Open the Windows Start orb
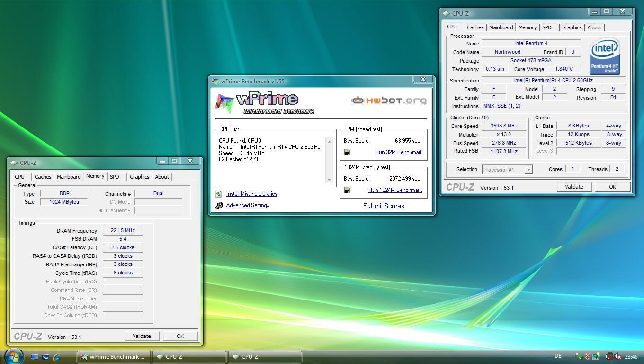 point(13,356)
